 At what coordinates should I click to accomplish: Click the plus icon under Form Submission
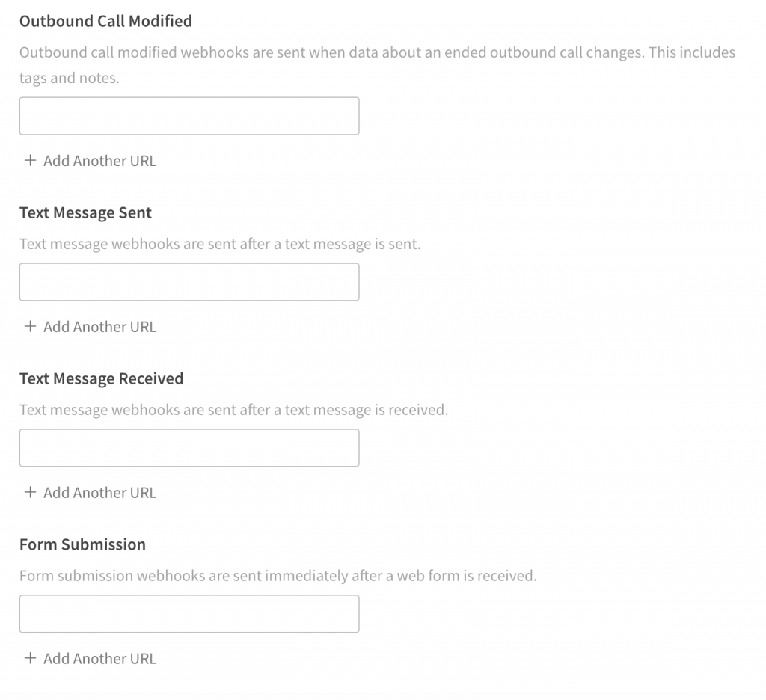pyautogui.click(x=30, y=658)
